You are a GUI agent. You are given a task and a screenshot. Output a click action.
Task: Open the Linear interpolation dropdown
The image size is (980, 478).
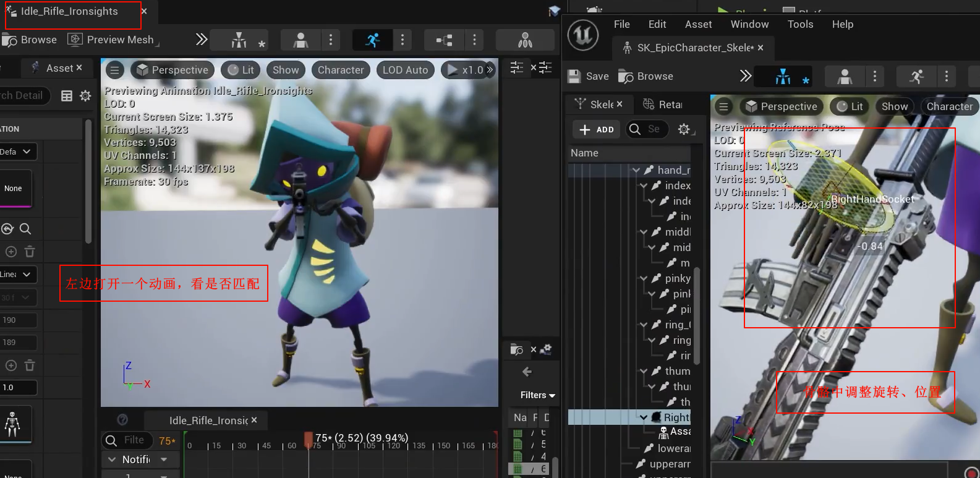(17, 275)
